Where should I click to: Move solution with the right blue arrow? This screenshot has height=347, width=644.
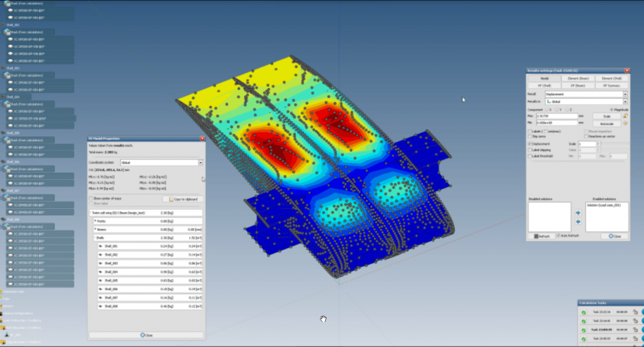pyautogui.click(x=578, y=213)
